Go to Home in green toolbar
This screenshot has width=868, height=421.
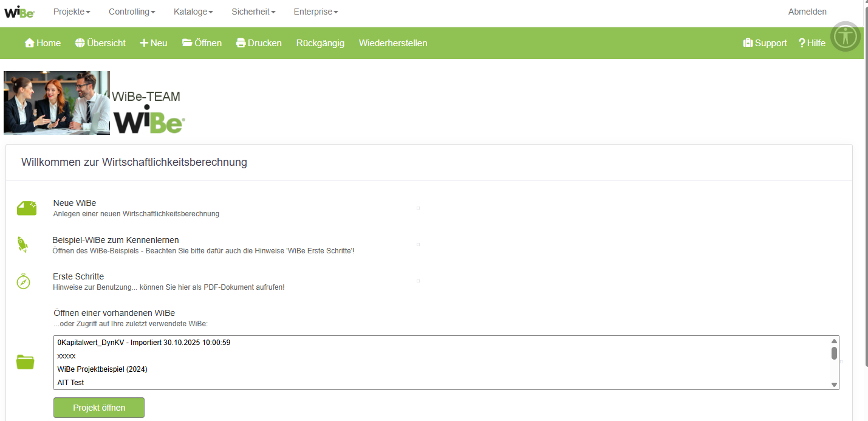43,43
